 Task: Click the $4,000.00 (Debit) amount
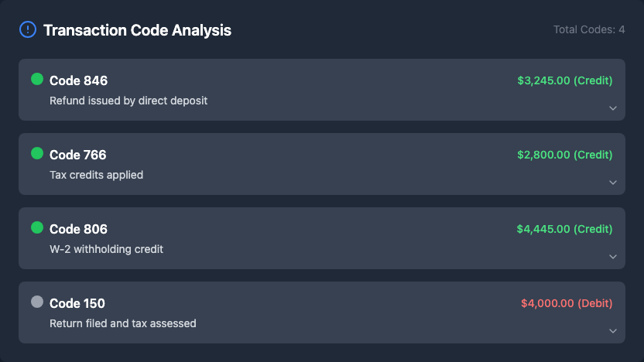(567, 303)
